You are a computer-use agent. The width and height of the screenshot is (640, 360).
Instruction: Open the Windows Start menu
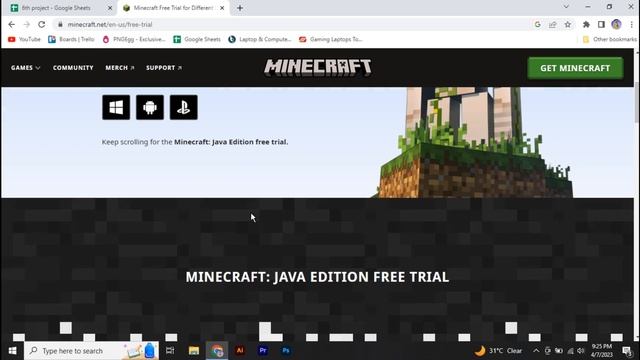coord(12,351)
